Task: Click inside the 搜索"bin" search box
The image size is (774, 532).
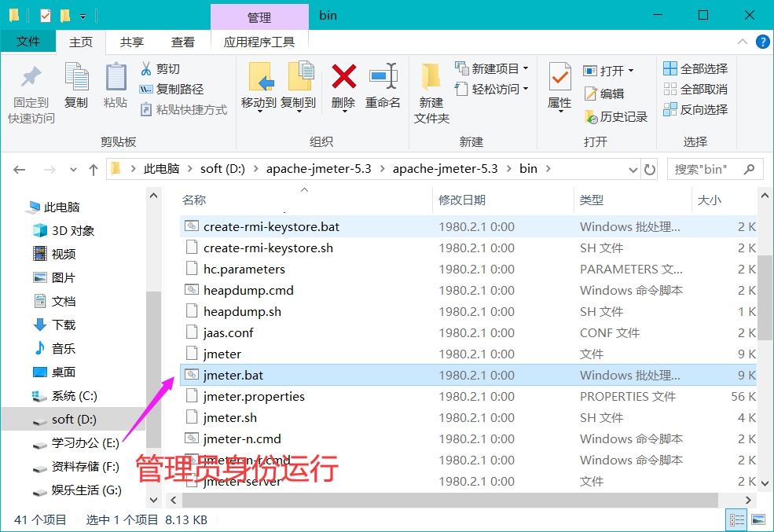Action: (x=707, y=168)
